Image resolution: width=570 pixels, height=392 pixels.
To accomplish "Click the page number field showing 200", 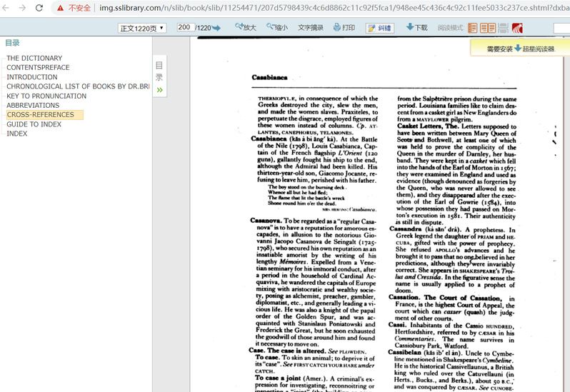I will click(x=184, y=27).
